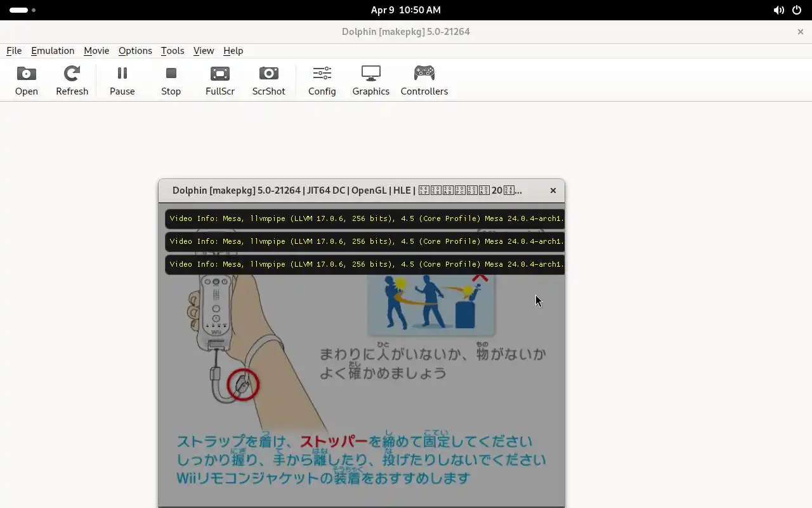The height and width of the screenshot is (508, 812).
Task: Take a screenshot with ScrShot
Action: tap(268, 80)
